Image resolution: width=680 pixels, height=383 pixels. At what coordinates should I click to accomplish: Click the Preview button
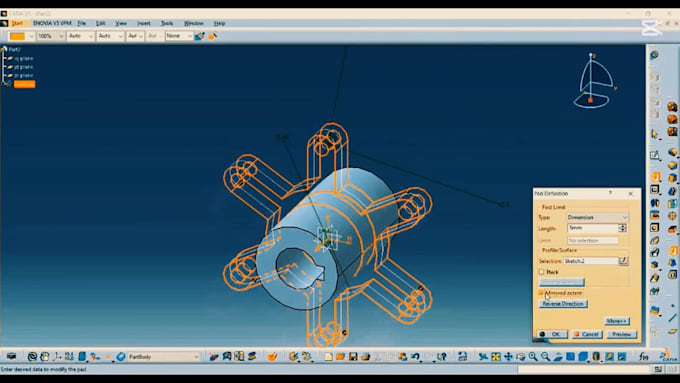[x=622, y=334]
